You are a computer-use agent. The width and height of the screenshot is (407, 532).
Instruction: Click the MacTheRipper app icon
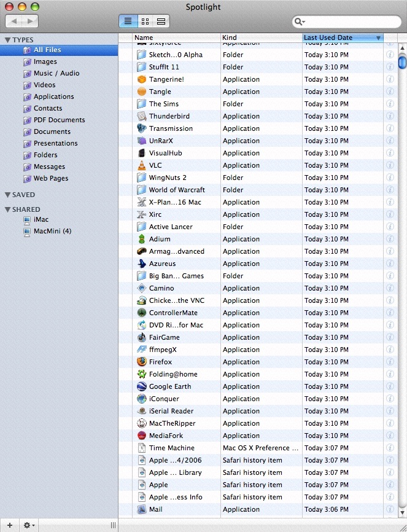point(141,423)
